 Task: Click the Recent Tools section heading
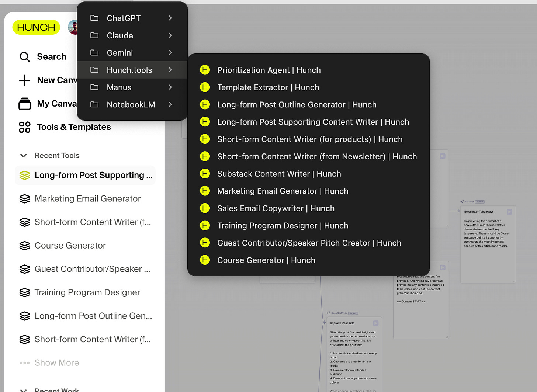click(x=57, y=156)
